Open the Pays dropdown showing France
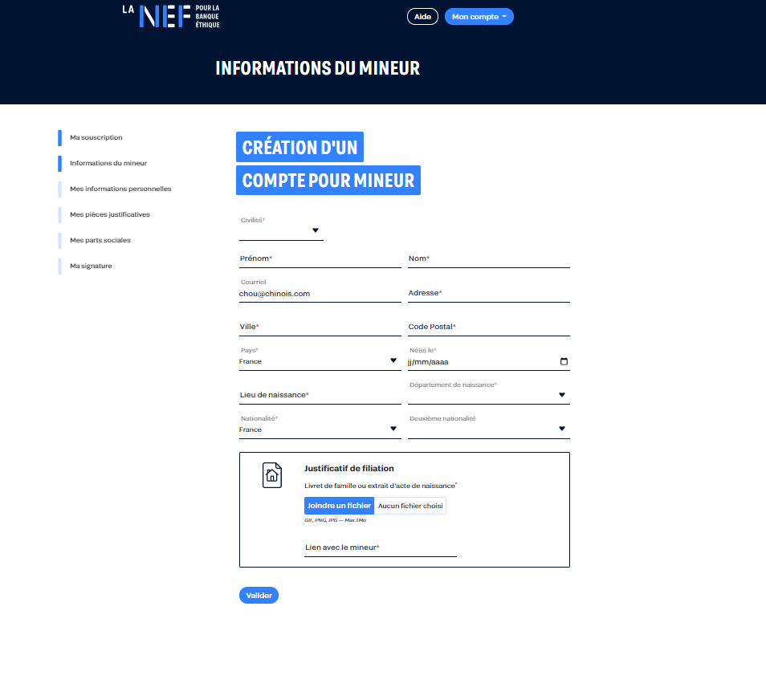 (320, 361)
